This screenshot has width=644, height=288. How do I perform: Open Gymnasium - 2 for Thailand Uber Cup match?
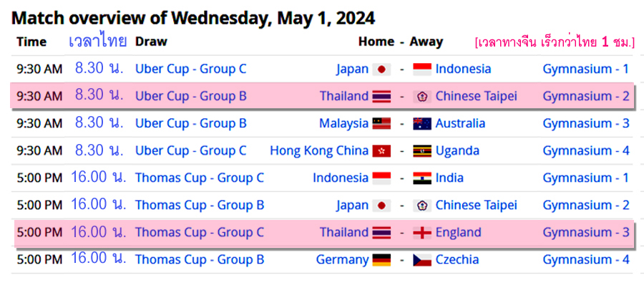coord(586,96)
